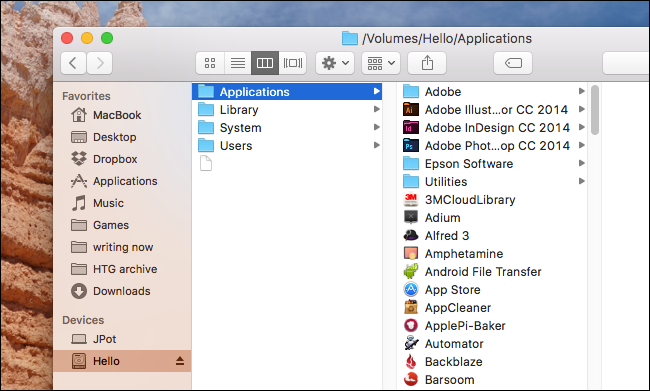
Task: Click the Amphetamine app icon
Action: 411,253
